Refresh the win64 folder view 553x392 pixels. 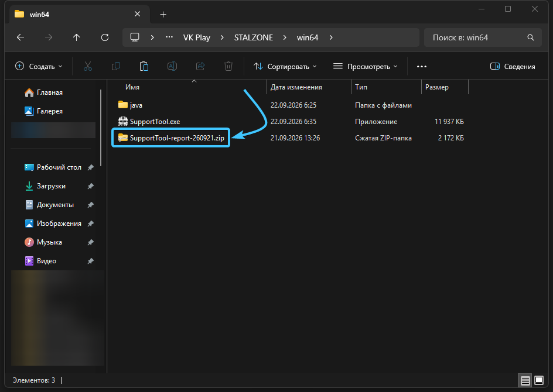(x=105, y=37)
